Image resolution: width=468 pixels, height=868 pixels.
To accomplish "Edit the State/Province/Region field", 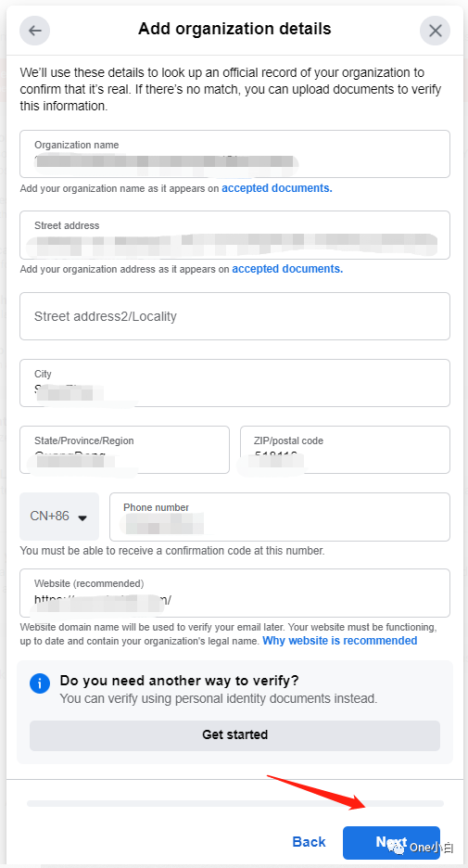I will coord(124,450).
